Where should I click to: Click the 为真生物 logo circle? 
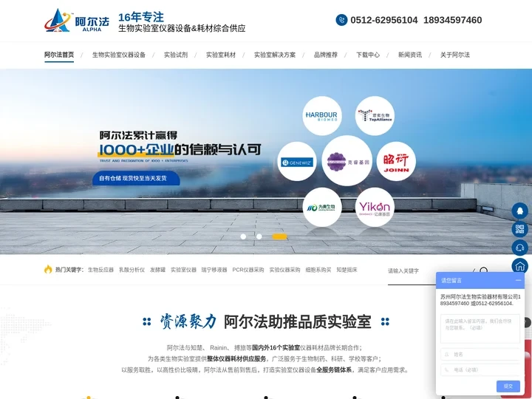click(x=321, y=207)
